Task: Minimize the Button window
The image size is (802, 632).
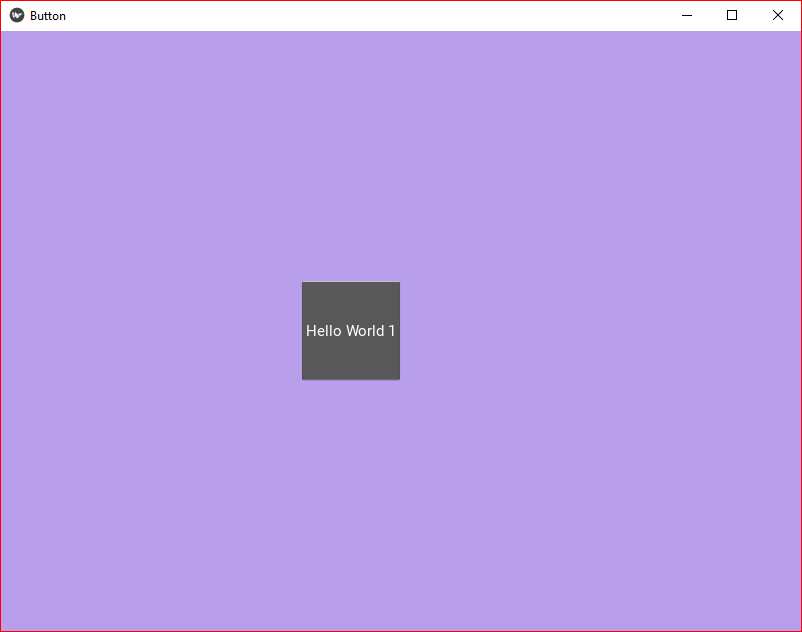Action: point(687,15)
